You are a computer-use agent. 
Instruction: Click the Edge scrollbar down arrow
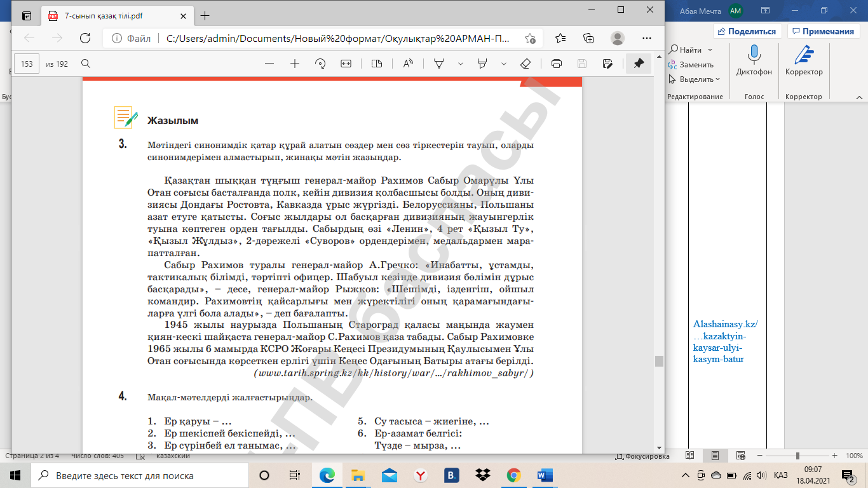coord(659,447)
